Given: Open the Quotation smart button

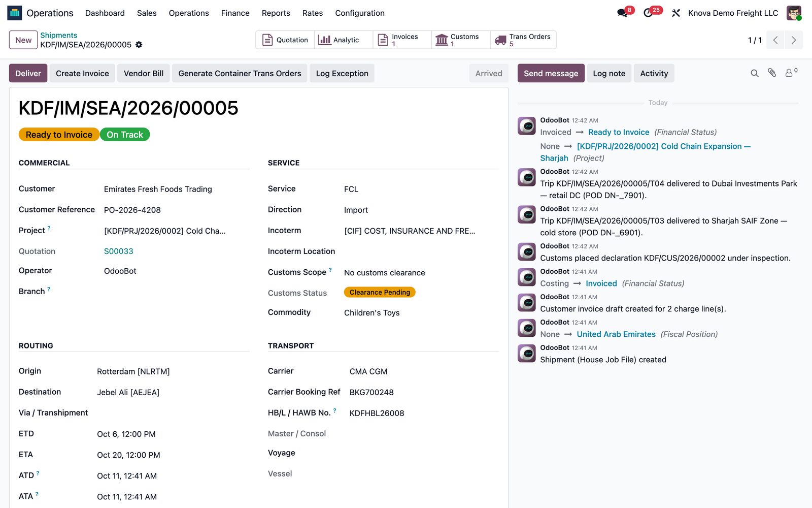Looking at the screenshot, I should point(285,40).
